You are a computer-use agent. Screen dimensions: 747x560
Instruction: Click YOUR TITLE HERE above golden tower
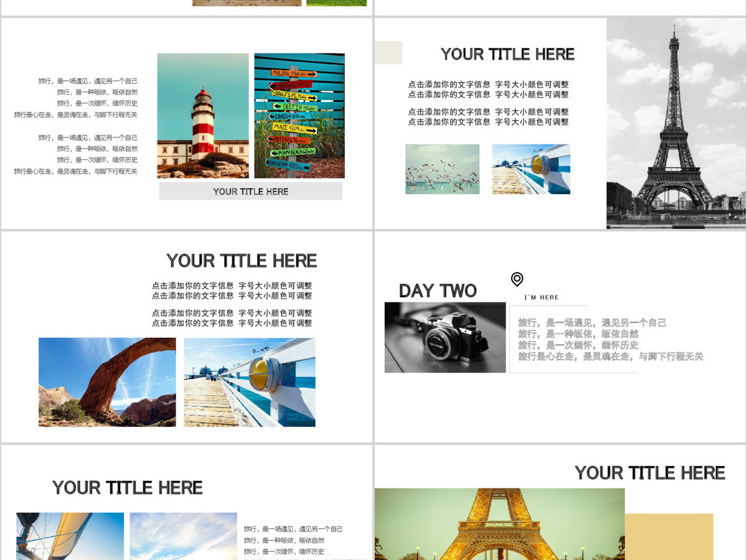(650, 473)
